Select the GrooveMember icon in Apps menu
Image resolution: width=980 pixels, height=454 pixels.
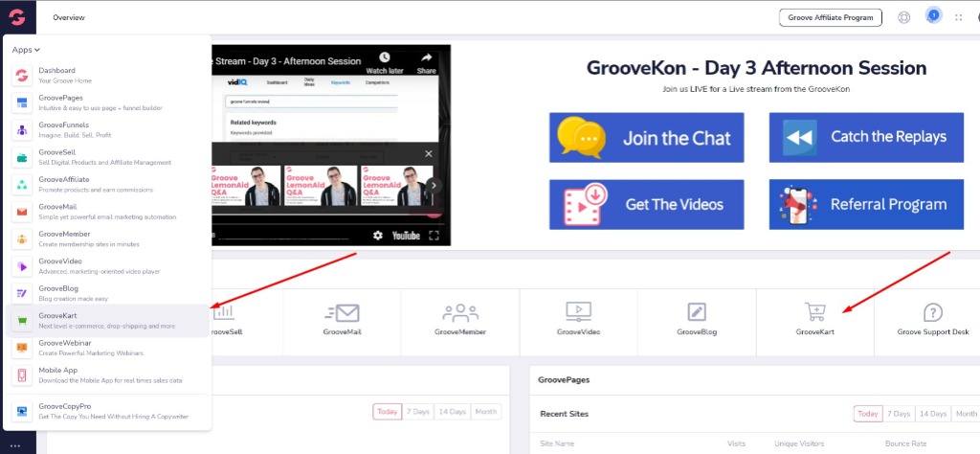(x=22, y=238)
